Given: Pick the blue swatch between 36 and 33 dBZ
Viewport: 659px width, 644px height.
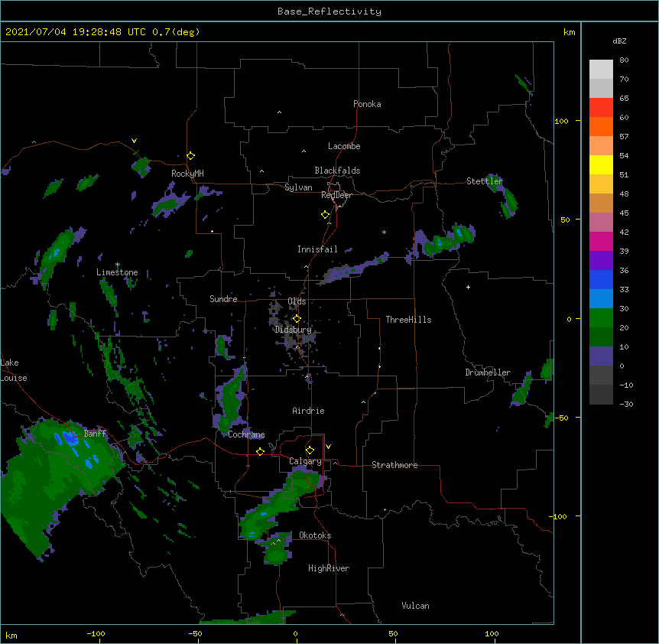Looking at the screenshot, I should pos(601,280).
